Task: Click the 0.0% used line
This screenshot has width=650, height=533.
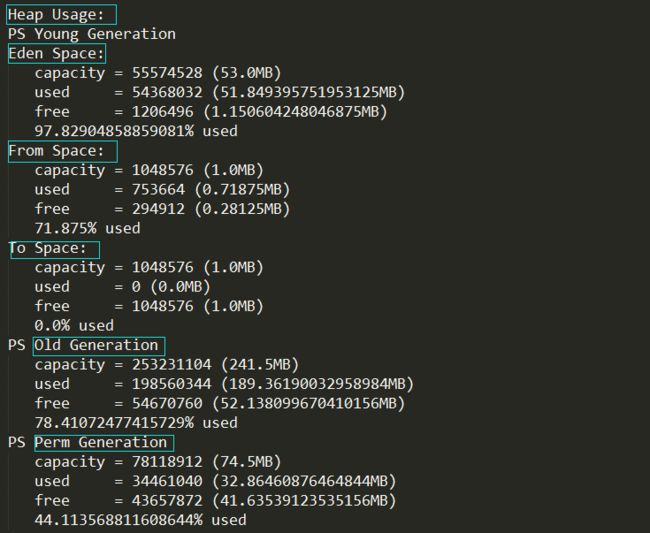Action: click(x=74, y=326)
